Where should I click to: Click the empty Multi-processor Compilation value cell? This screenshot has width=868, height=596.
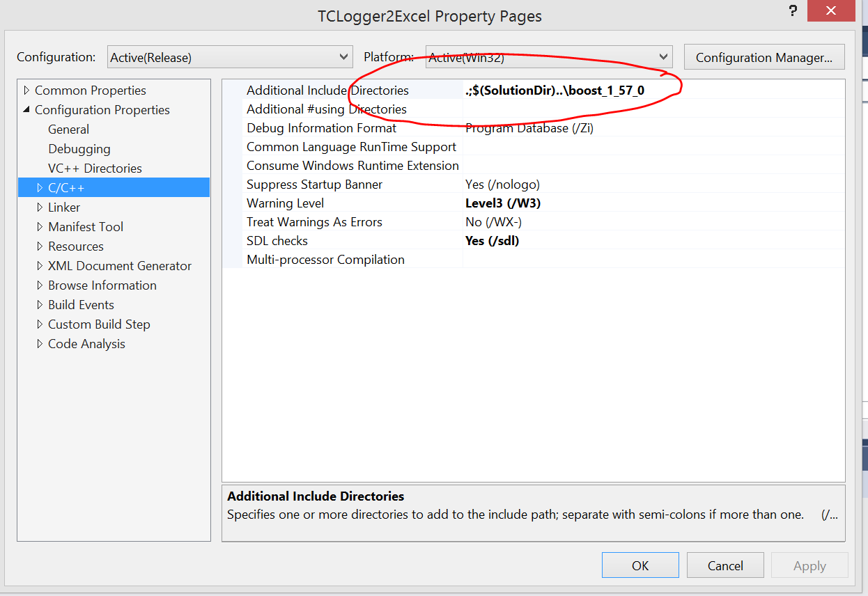point(653,260)
